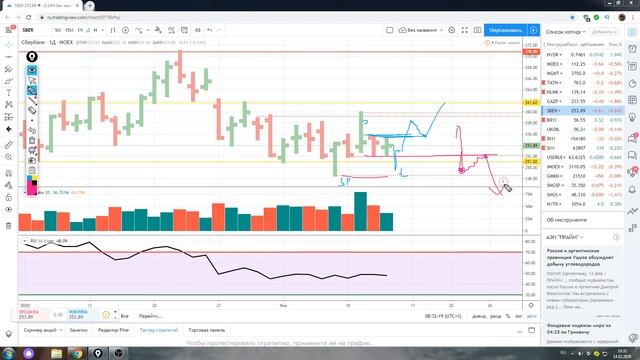This screenshot has height=360, width=640.
Task: Click the camera screenshot button in floating toolbar
Action: click(x=32, y=160)
